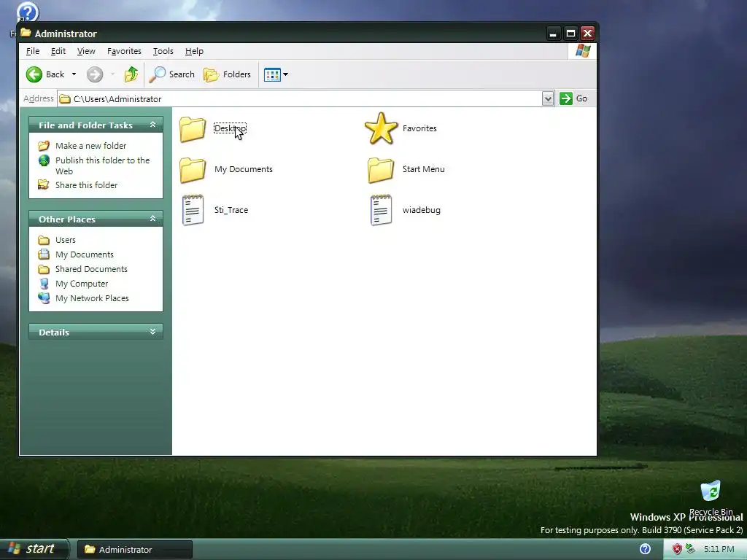Click the help question mark desktop icon

pyautogui.click(x=27, y=12)
